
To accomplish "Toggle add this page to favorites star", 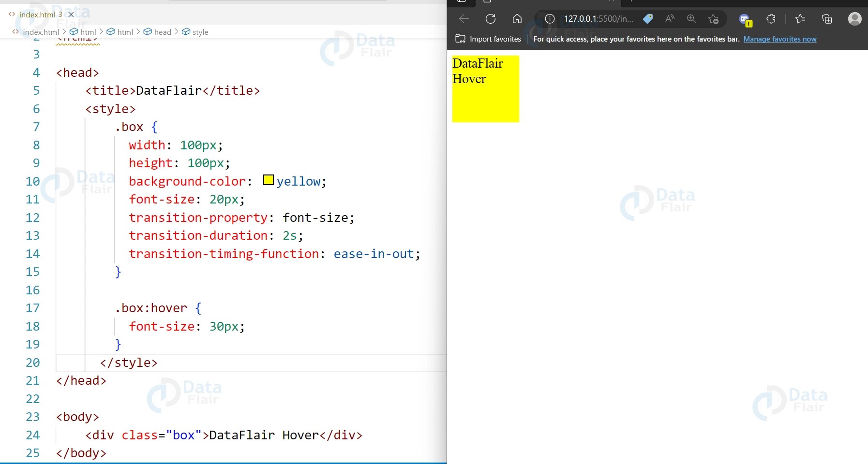I will pyautogui.click(x=714, y=19).
